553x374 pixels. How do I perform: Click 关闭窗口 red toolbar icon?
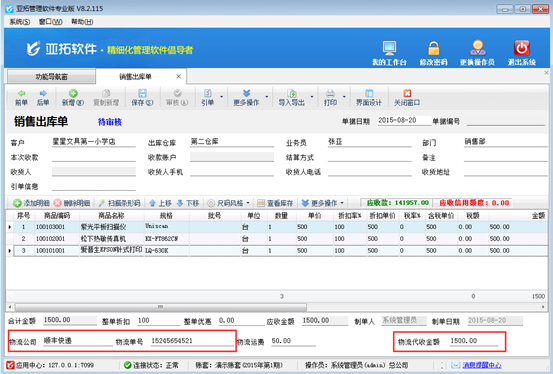coord(407,93)
